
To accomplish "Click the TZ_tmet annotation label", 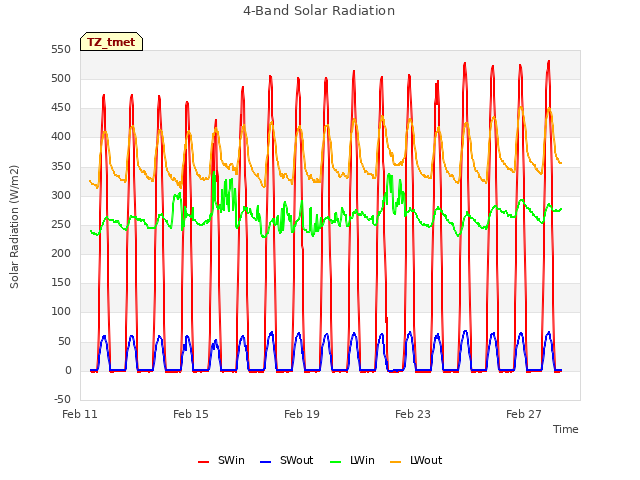I will click(111, 42).
